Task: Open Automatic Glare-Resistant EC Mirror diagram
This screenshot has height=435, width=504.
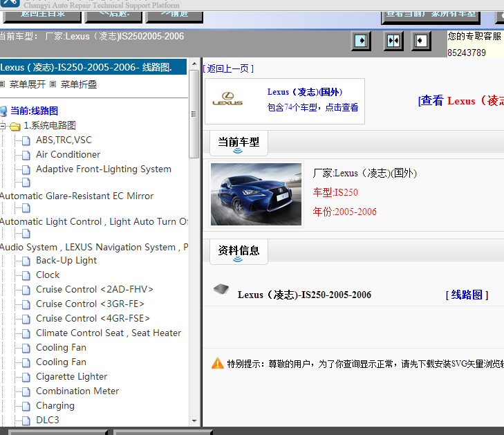Action: pyautogui.click(x=77, y=196)
